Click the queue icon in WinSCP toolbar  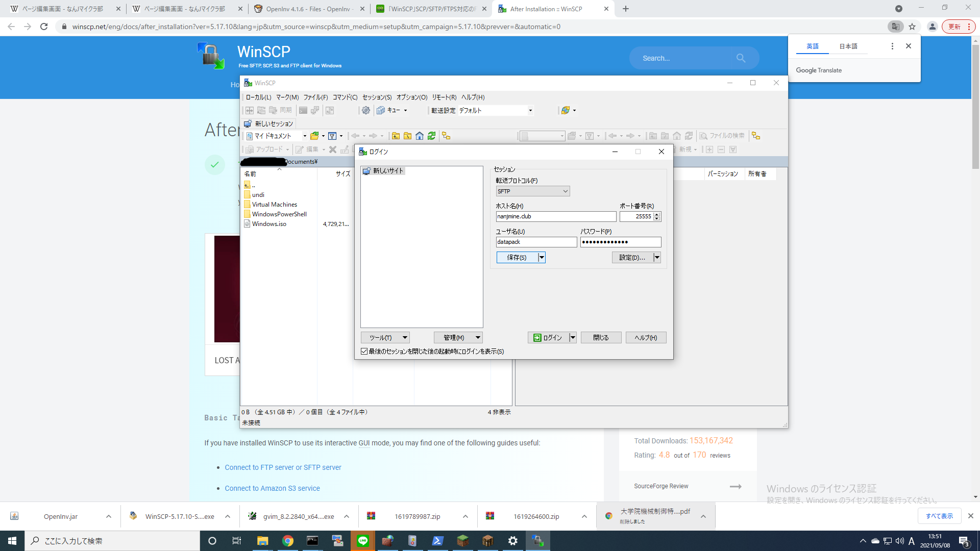pyautogui.click(x=381, y=110)
